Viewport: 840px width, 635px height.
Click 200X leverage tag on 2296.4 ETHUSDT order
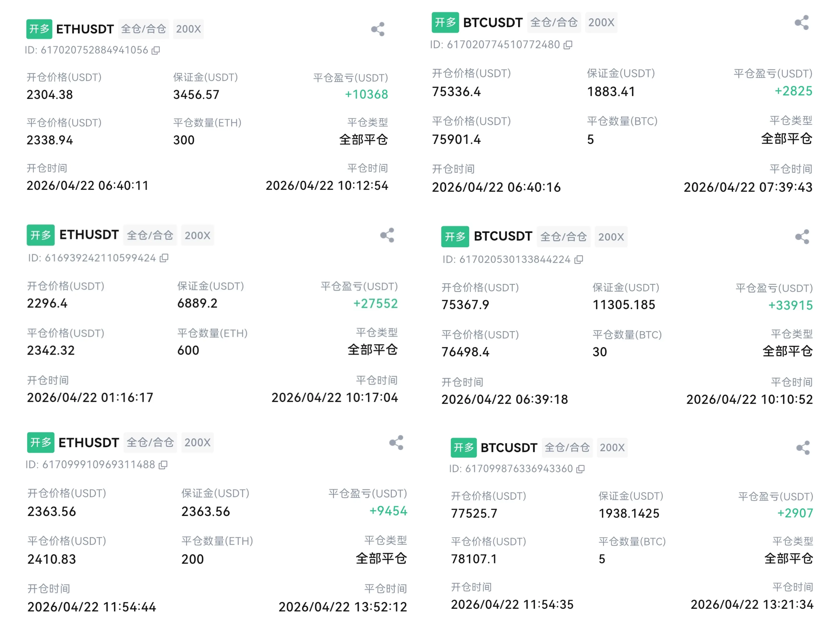pos(198,235)
